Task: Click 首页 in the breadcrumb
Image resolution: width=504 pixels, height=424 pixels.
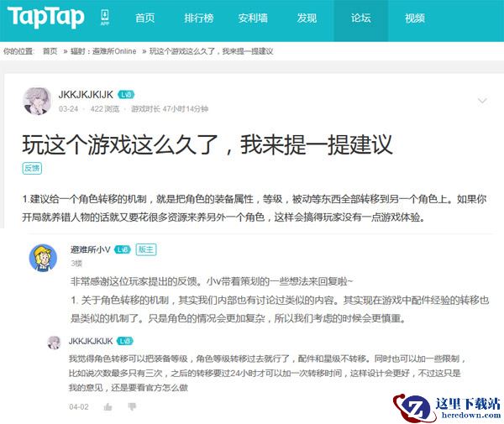Action: pyautogui.click(x=50, y=51)
